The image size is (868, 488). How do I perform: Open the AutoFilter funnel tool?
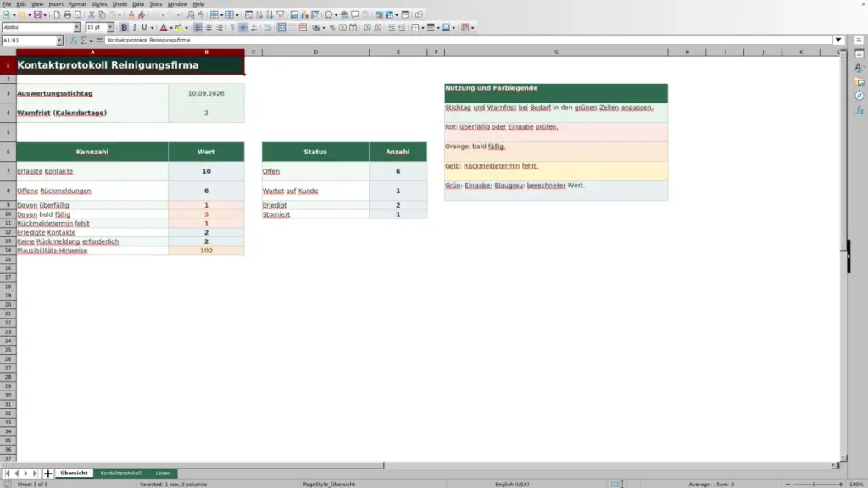281,15
